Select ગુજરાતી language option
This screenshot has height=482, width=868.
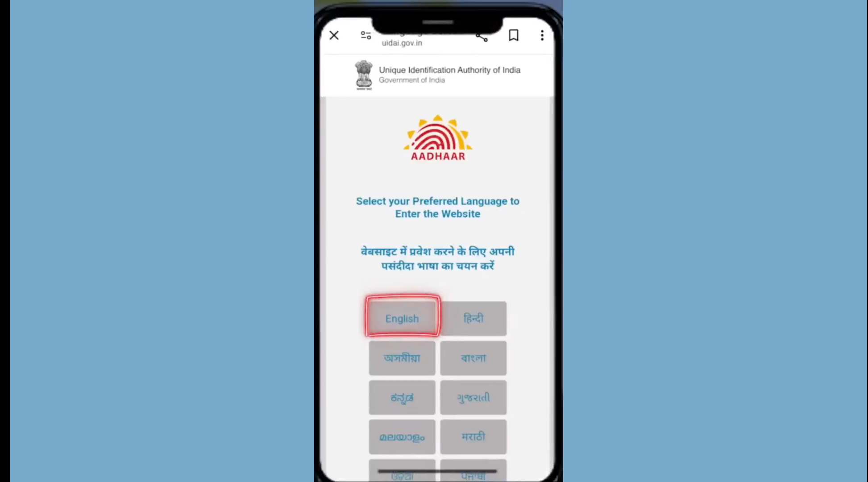click(473, 397)
